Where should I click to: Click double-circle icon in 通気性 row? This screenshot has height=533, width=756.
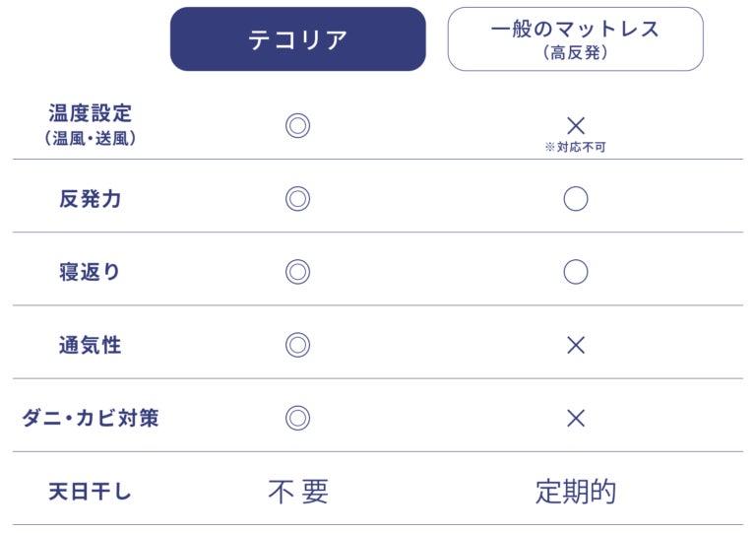tap(297, 345)
